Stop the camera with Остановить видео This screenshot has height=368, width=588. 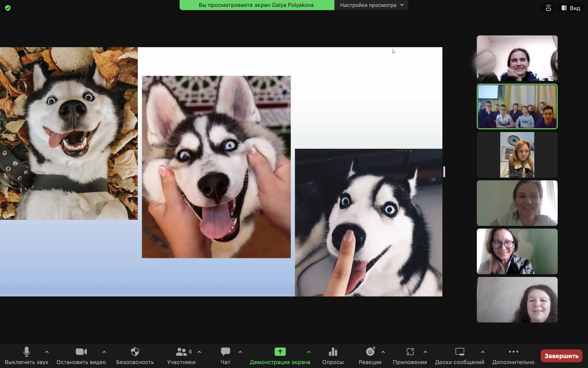click(81, 356)
